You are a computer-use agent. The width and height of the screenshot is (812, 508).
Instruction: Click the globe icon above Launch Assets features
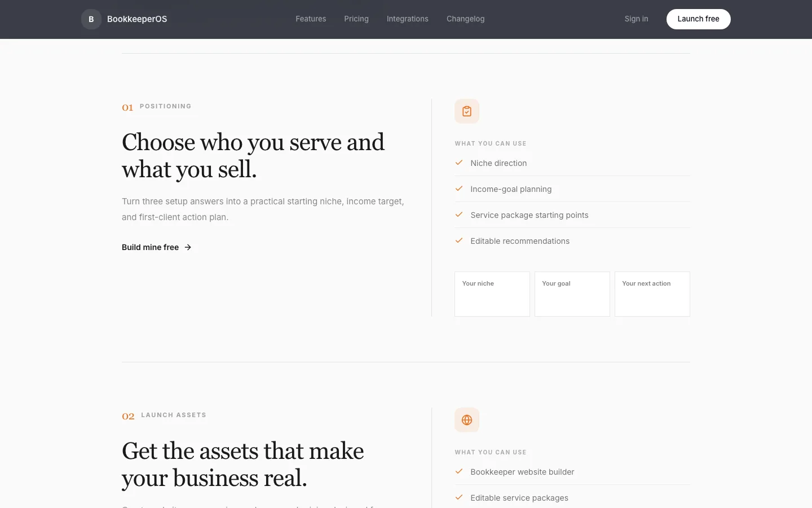coord(467,420)
